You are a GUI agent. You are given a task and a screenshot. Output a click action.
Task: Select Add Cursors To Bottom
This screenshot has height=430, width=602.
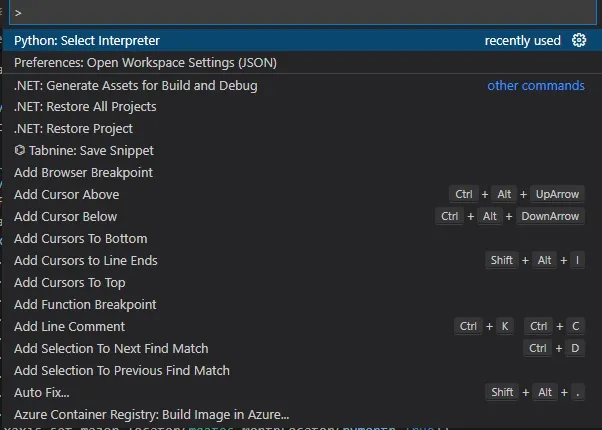pyautogui.click(x=80, y=239)
